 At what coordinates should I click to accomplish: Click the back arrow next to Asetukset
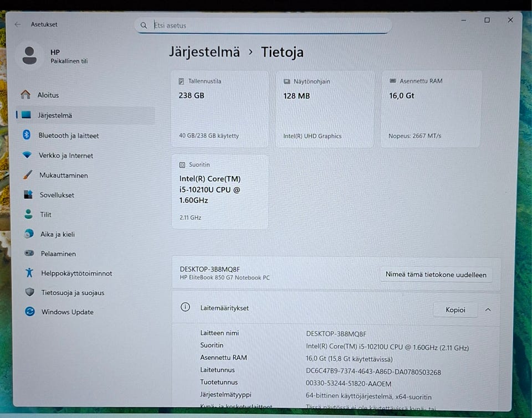click(x=18, y=24)
